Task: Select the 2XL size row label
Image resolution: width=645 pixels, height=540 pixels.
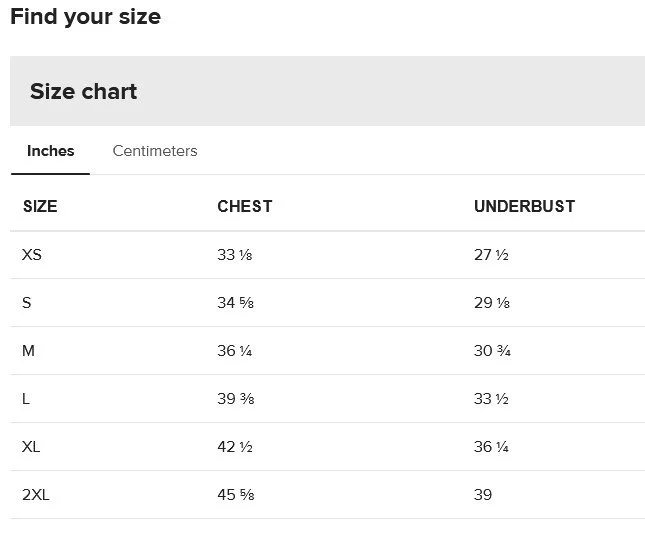Action: pos(35,495)
